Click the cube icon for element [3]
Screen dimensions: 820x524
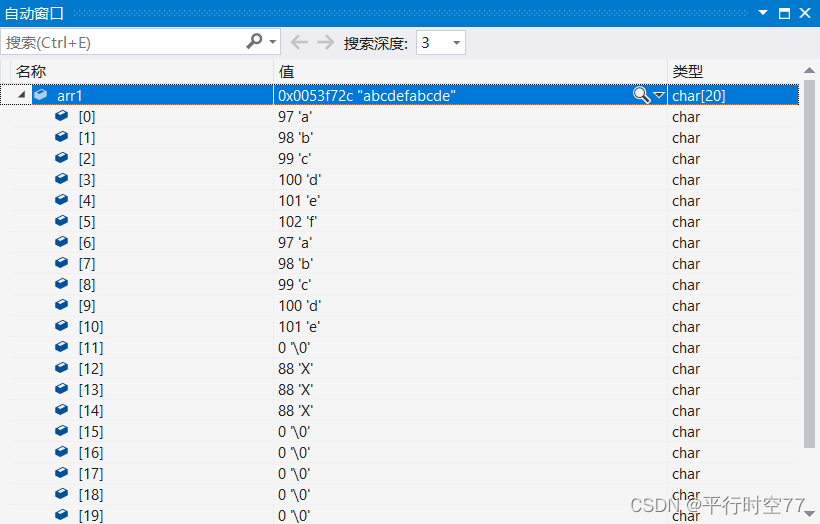(62, 178)
